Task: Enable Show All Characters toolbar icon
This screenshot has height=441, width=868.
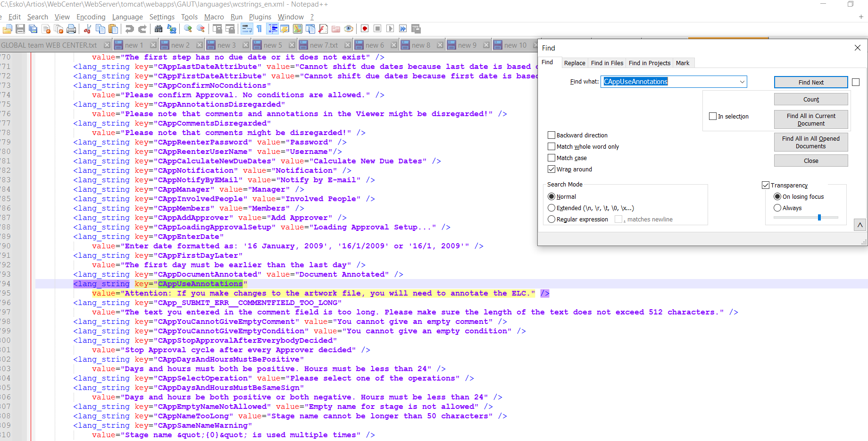Action: click(260, 29)
